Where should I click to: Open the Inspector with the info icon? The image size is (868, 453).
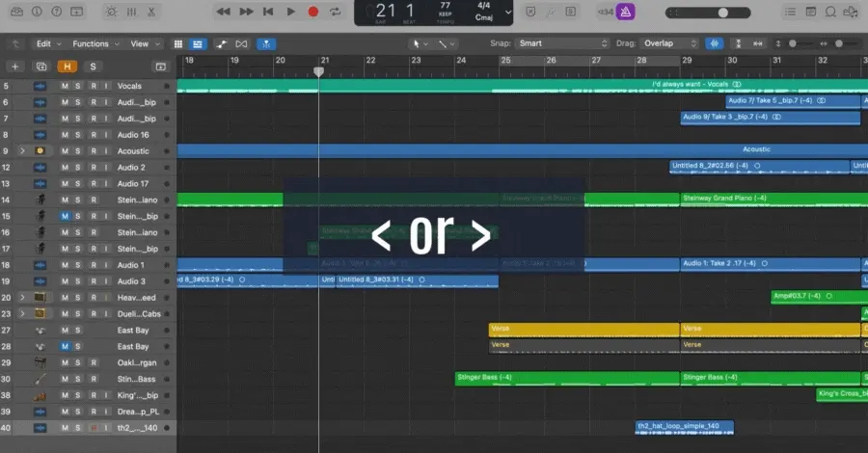click(x=37, y=12)
